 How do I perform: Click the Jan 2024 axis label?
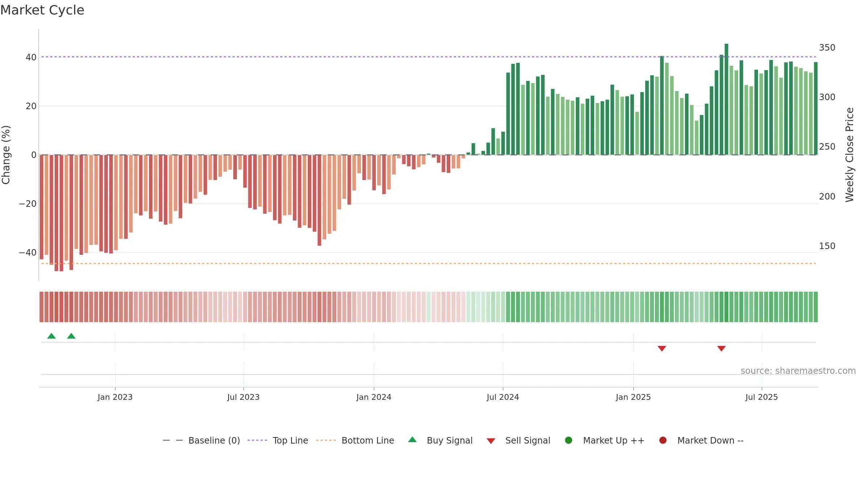tap(374, 397)
